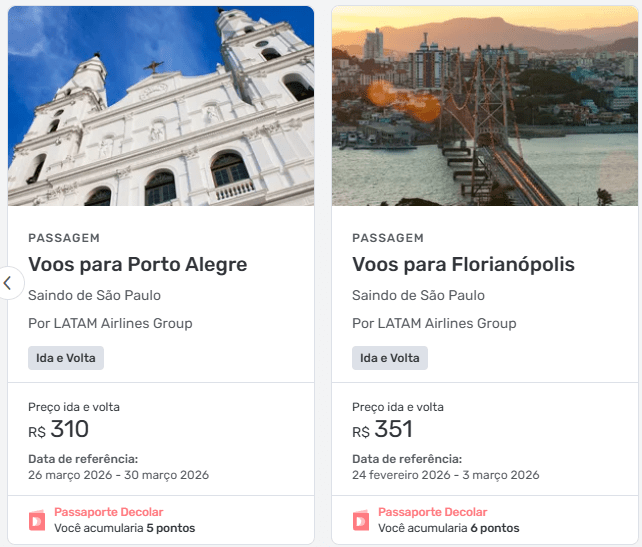This screenshot has height=547, width=642.
Task: Click Ida e Volta tag for Florianópolis
Action: coord(390,358)
